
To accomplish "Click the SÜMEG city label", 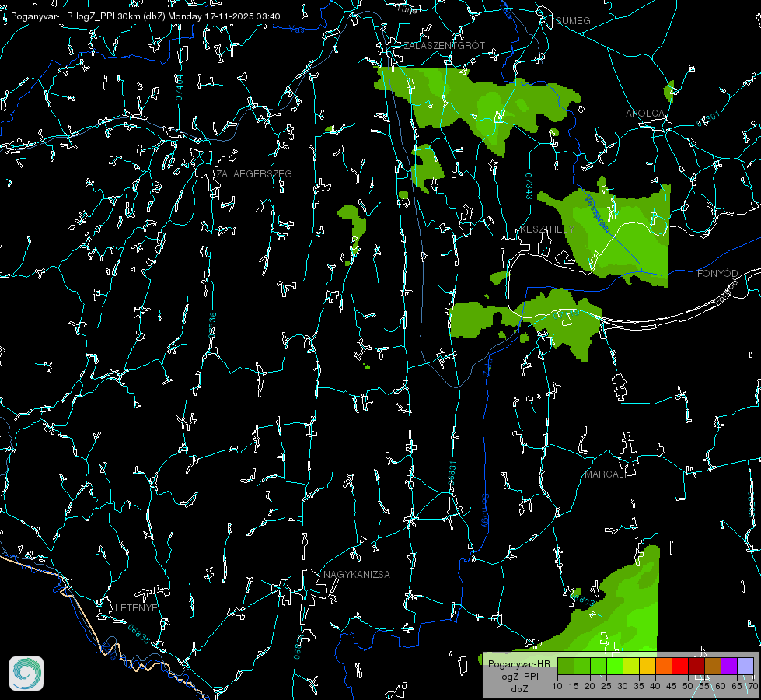I will tap(573, 20).
